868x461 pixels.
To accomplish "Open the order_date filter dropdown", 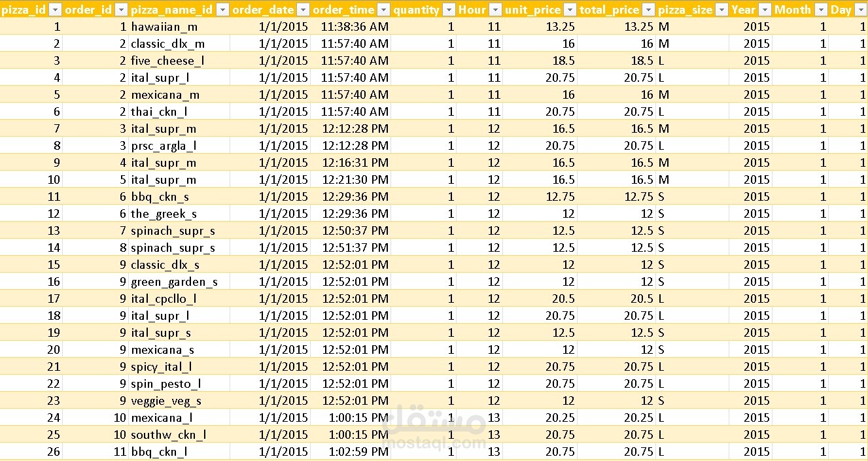I will click(303, 10).
